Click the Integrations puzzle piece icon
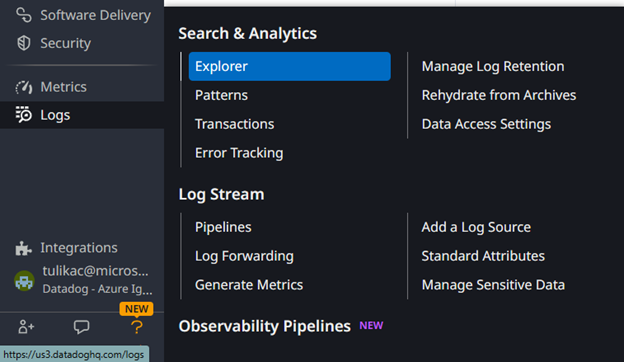 point(23,248)
